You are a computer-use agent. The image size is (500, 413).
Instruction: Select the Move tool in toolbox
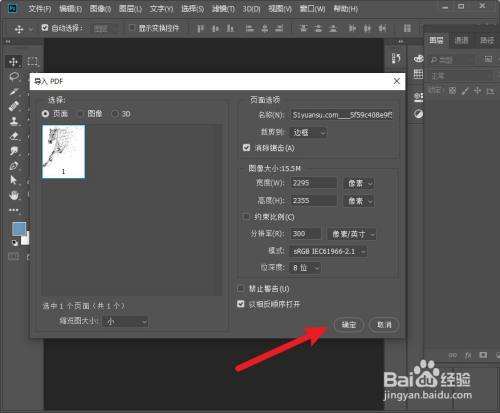[x=14, y=62]
